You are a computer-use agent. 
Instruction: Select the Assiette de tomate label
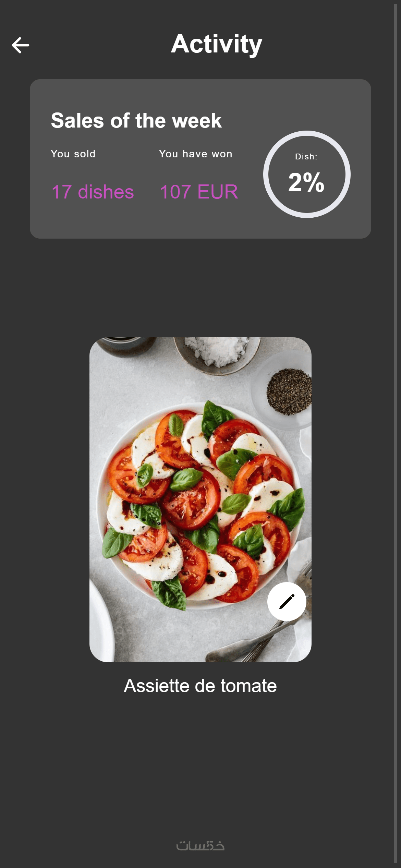pyautogui.click(x=200, y=686)
